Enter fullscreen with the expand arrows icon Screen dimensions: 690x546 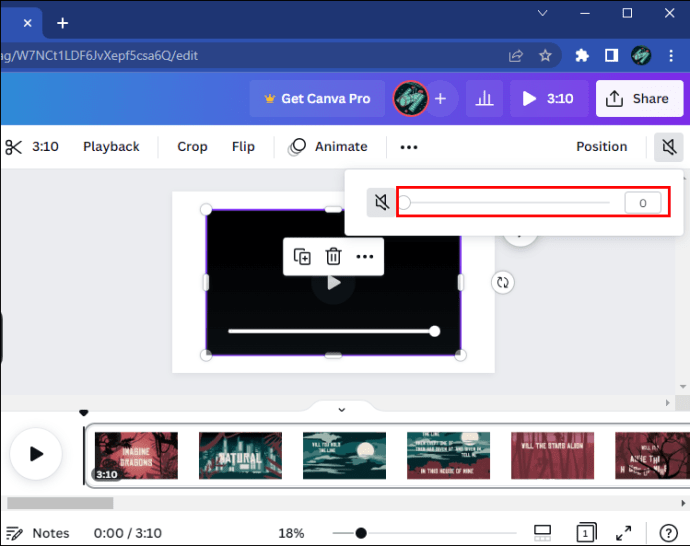click(624, 533)
